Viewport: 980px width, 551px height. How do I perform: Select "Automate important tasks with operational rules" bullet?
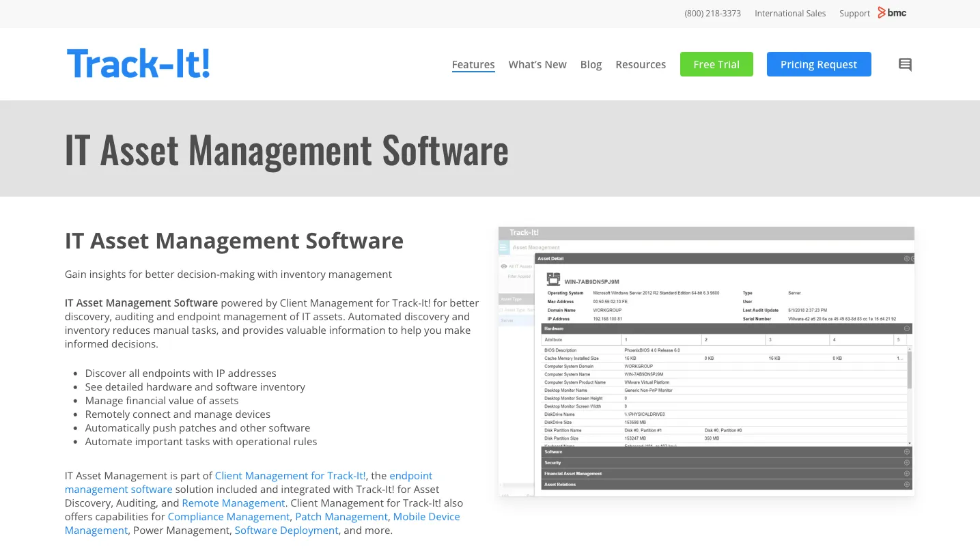click(201, 442)
